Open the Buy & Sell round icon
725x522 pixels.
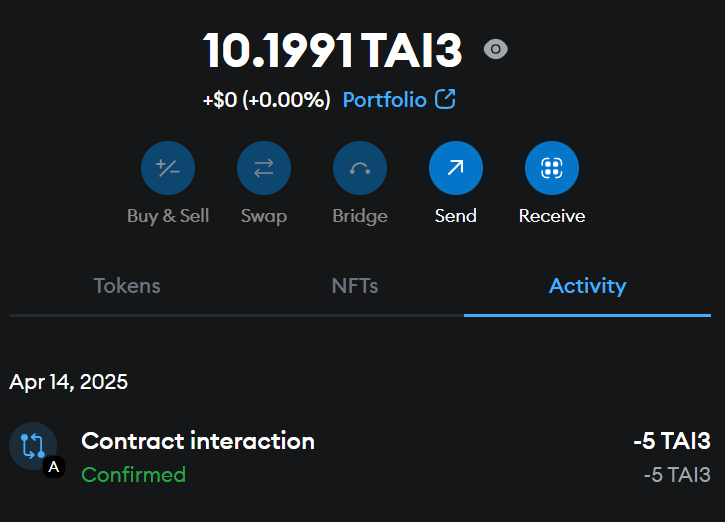pos(168,168)
